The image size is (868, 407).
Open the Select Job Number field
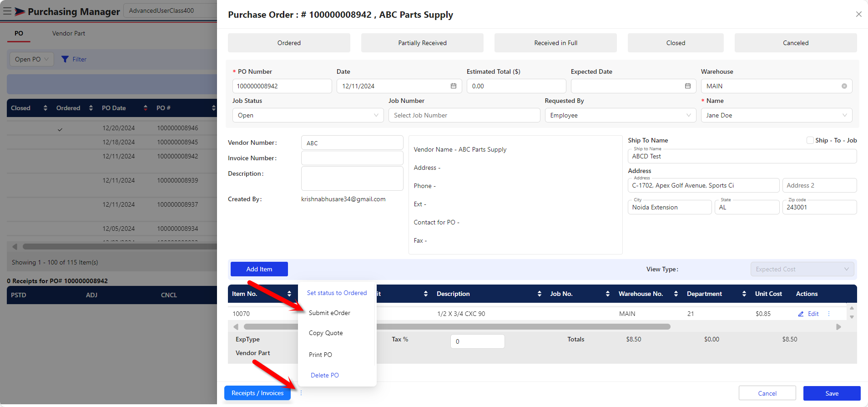pos(464,115)
